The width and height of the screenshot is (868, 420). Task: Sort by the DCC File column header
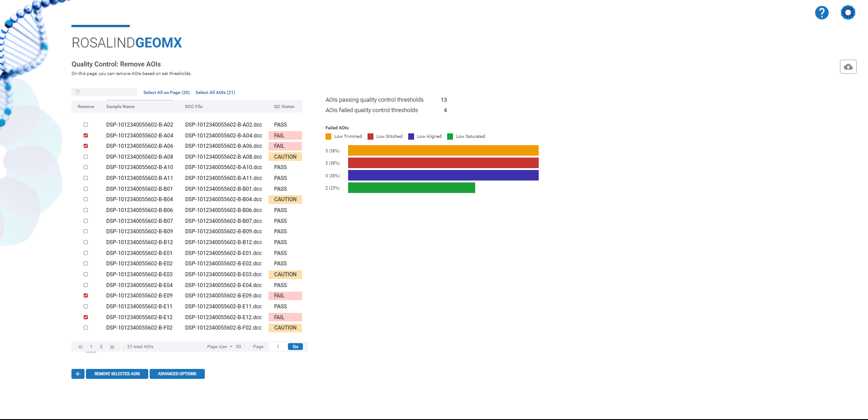193,107
